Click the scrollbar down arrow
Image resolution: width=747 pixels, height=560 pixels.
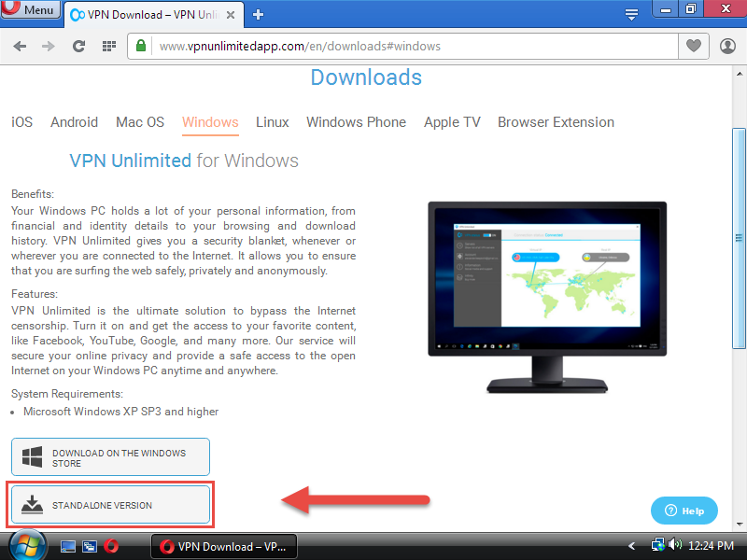pos(740,524)
